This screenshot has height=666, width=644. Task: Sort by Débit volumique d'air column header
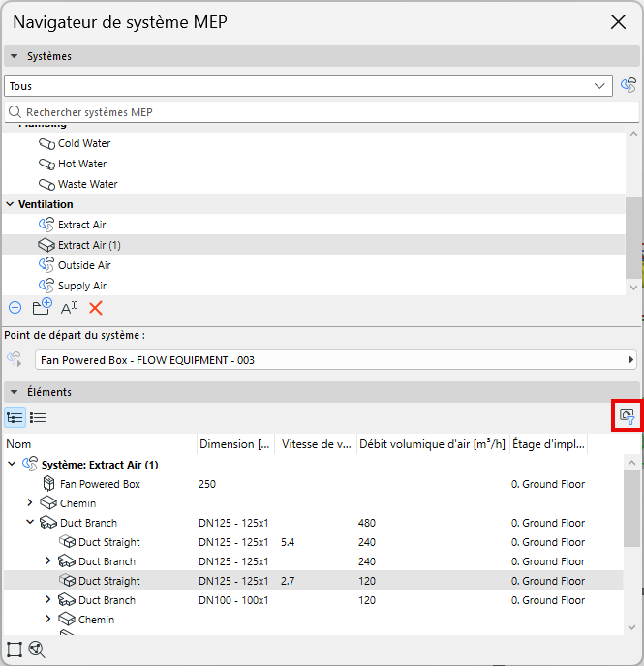pyautogui.click(x=433, y=444)
